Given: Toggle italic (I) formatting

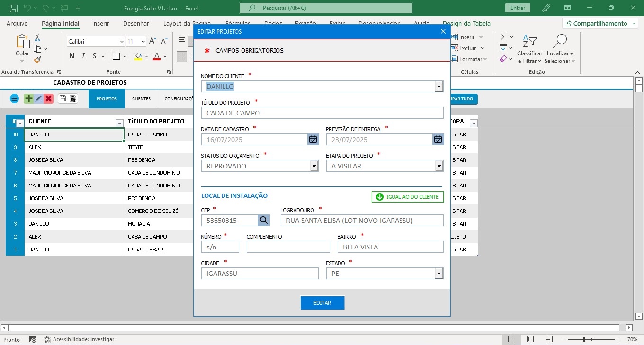Looking at the screenshot, I should click(83, 56).
